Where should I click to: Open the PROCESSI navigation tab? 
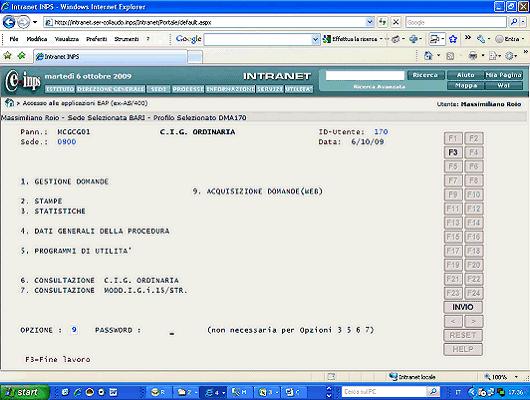[188, 89]
